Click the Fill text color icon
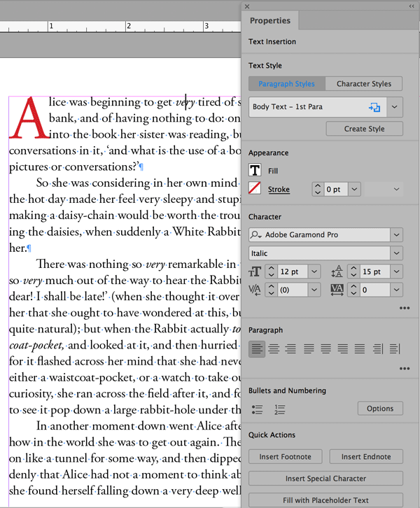420x508 pixels. [255, 170]
